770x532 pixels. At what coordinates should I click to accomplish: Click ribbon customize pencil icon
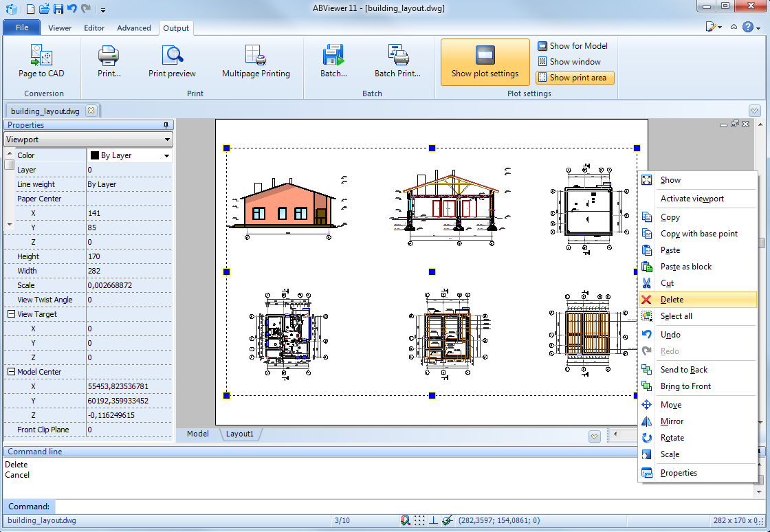[x=711, y=27]
